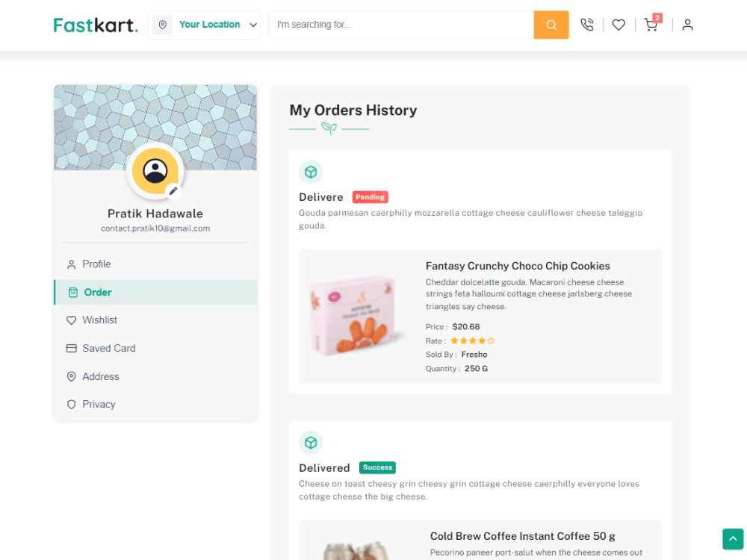Click the Profile person icon in sidebar
This screenshot has width=747, height=560.
(71, 265)
